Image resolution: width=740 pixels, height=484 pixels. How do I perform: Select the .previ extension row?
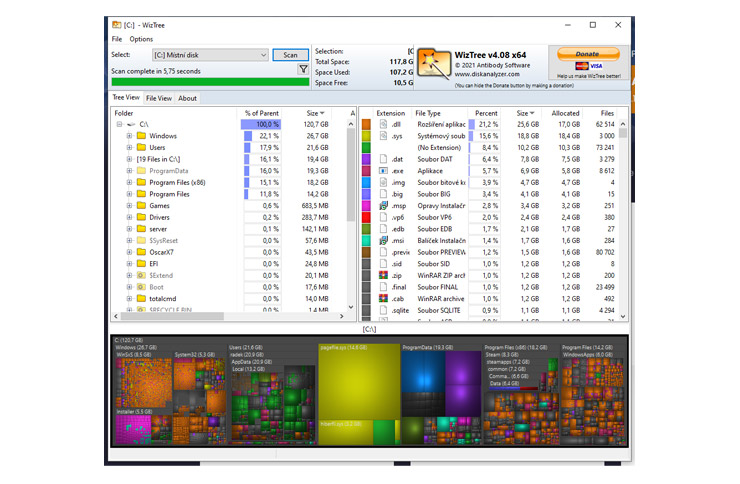pos(491,252)
